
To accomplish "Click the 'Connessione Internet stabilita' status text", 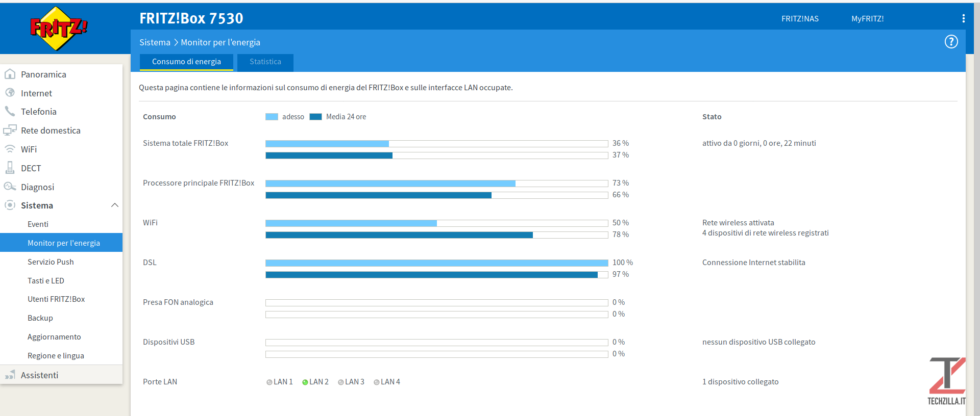I will tap(753, 263).
